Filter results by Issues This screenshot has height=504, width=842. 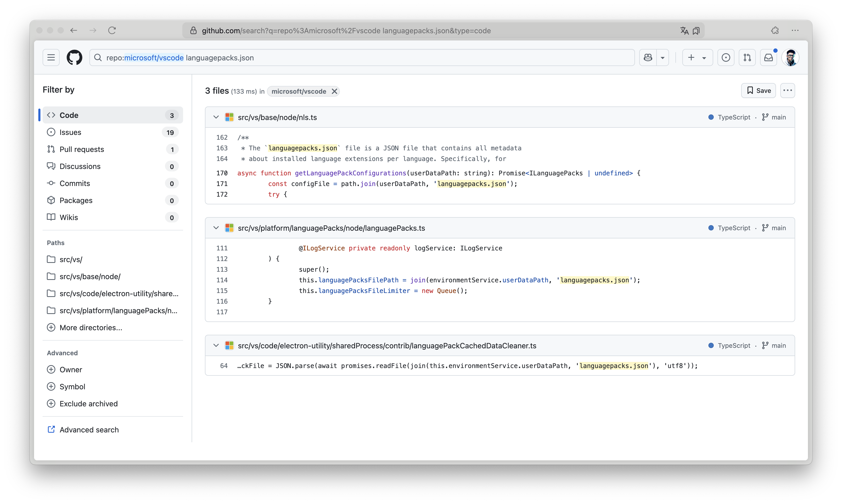pyautogui.click(x=70, y=132)
